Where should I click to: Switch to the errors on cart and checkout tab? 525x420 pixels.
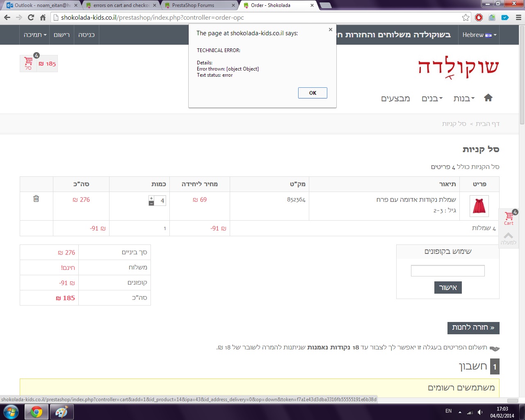(x=121, y=5)
